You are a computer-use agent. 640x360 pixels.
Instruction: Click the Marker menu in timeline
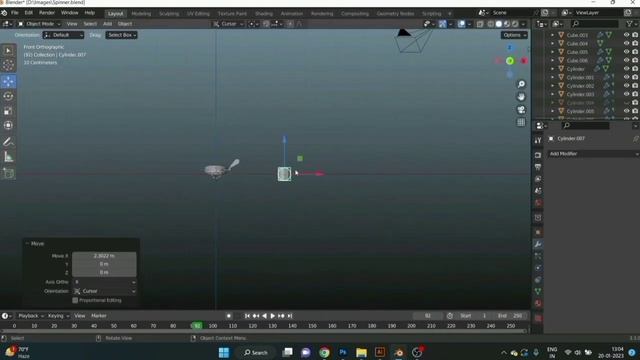[99, 316]
